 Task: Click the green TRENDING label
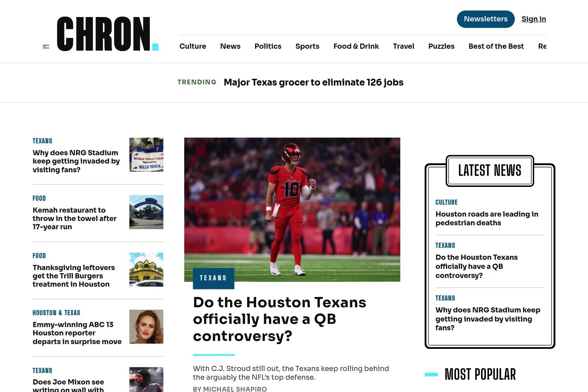click(x=197, y=82)
